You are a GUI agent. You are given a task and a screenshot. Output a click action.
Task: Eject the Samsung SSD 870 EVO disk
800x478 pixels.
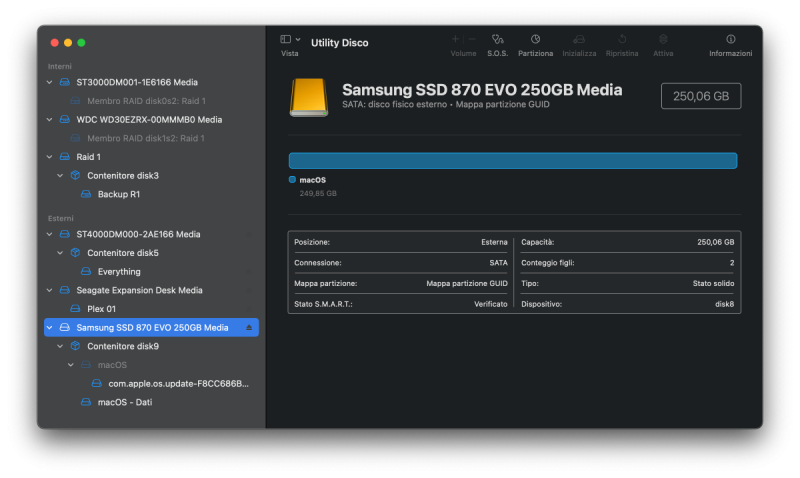click(x=249, y=328)
